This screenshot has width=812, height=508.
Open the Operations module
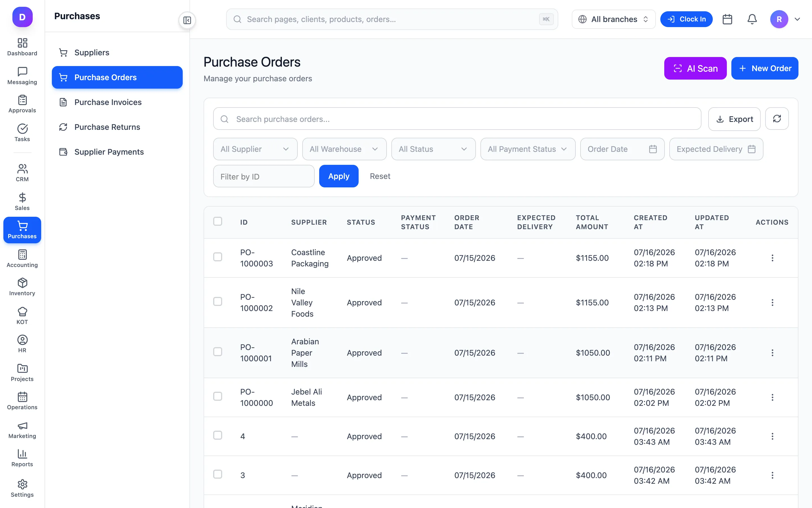[22, 401]
